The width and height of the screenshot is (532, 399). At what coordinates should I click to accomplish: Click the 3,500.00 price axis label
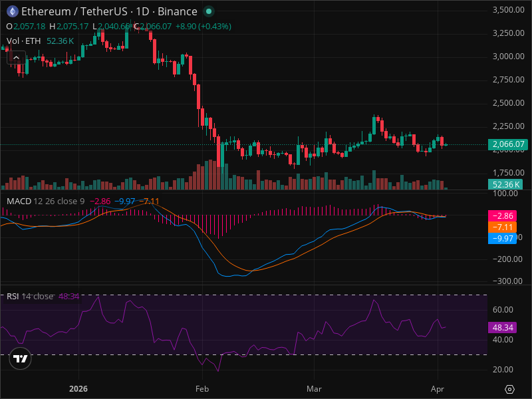pyautogui.click(x=508, y=10)
